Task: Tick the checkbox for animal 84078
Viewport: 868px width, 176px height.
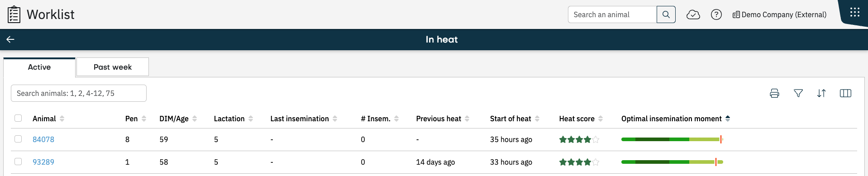Action: (18, 139)
